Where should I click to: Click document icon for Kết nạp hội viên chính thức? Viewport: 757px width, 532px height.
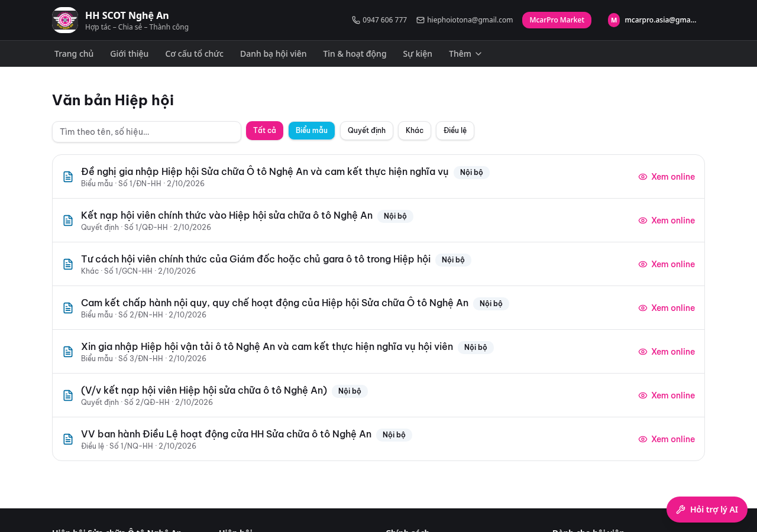(68, 220)
